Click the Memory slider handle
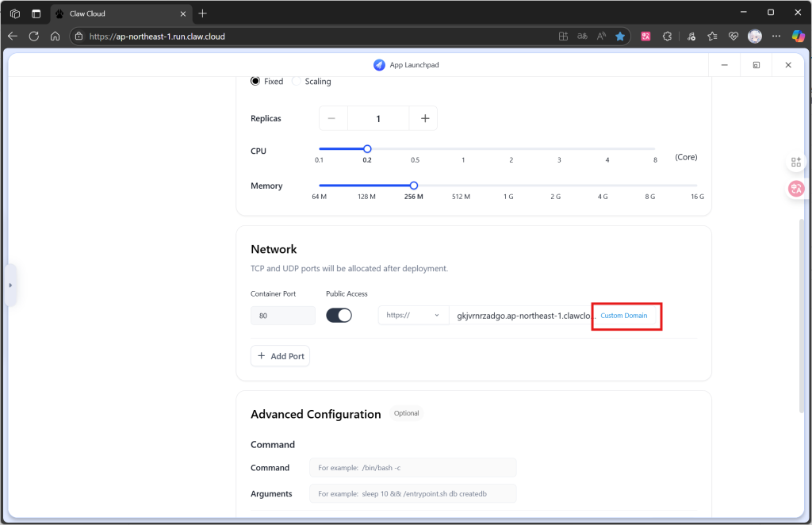 [x=414, y=186]
